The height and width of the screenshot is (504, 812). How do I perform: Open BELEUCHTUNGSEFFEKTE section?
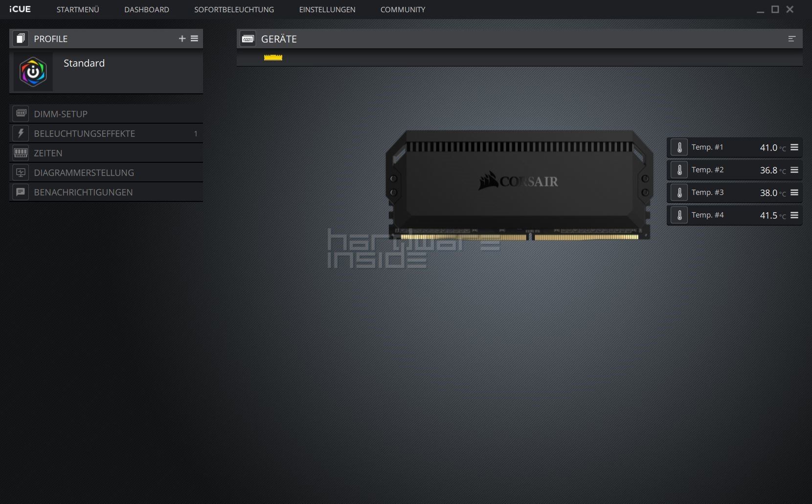(x=106, y=133)
